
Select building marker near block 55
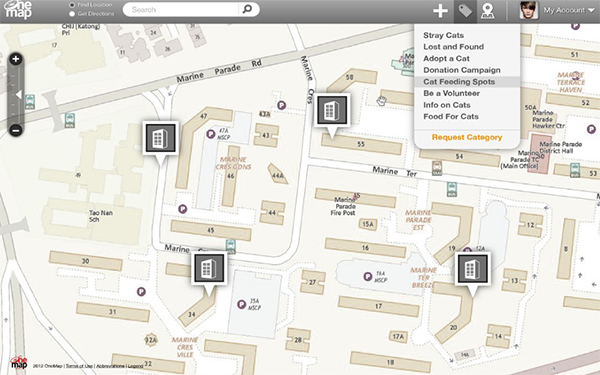pos(332,110)
